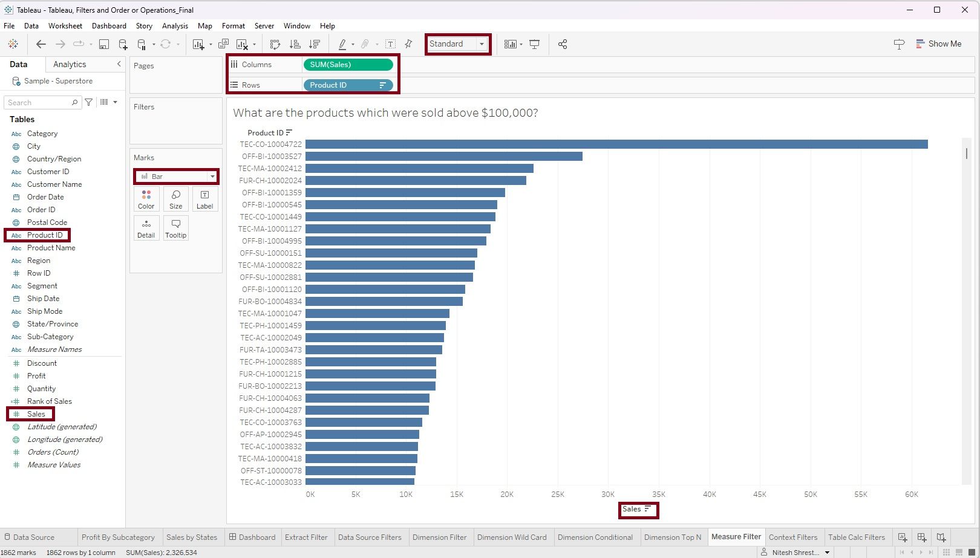The height and width of the screenshot is (558, 980).
Task: Open the Analysis menu
Action: tap(175, 25)
